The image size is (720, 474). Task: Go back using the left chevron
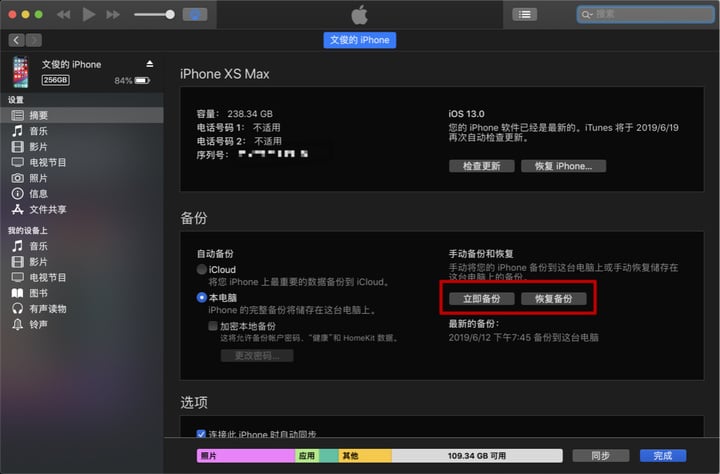(x=16, y=40)
